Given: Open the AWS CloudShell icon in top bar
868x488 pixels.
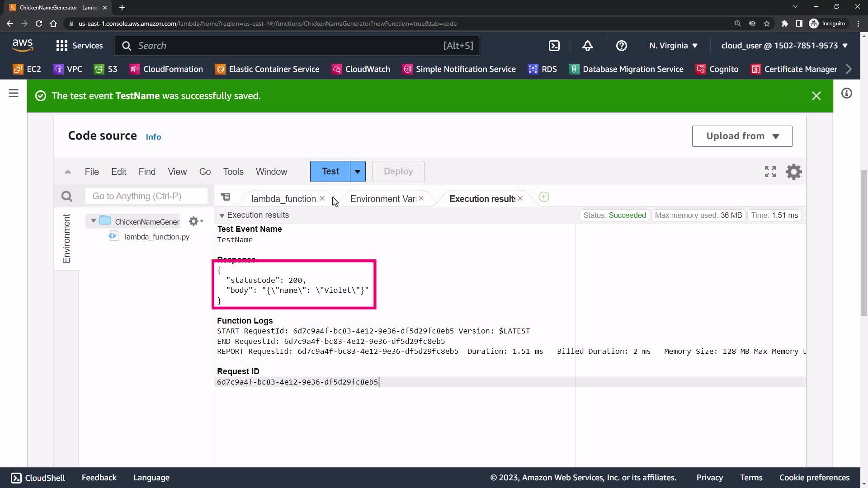Looking at the screenshot, I should (554, 46).
